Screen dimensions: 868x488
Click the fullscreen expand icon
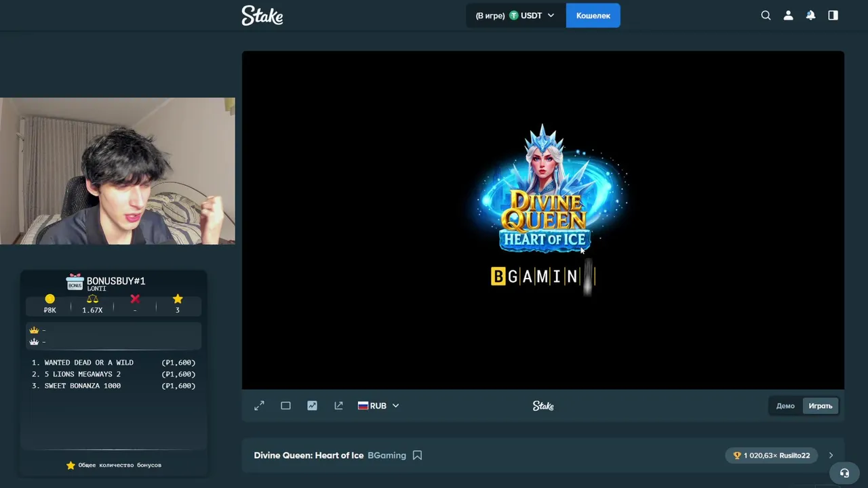pos(259,405)
